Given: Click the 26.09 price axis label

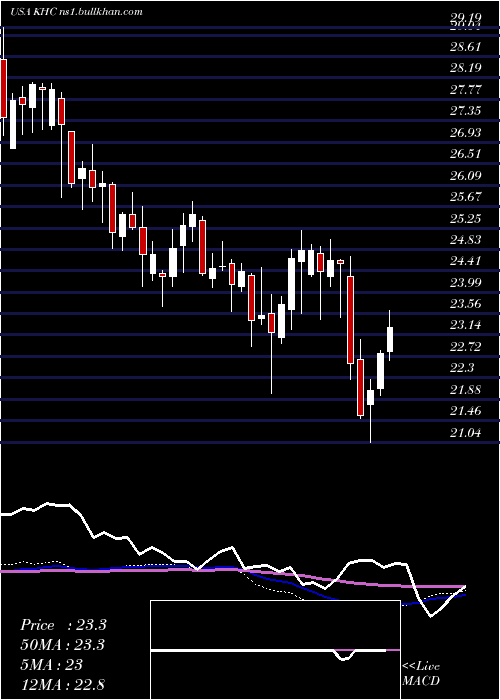Looking at the screenshot, I should pyautogui.click(x=465, y=175).
